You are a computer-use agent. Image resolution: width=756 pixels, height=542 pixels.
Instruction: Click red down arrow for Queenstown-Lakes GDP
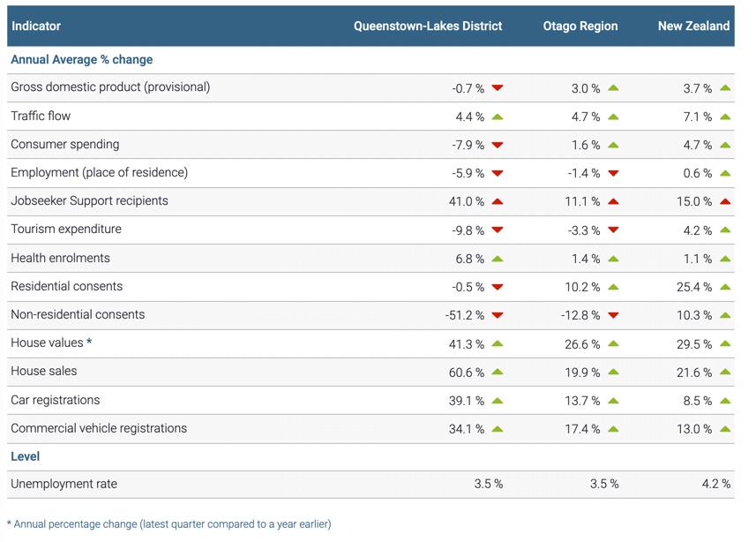pos(498,88)
